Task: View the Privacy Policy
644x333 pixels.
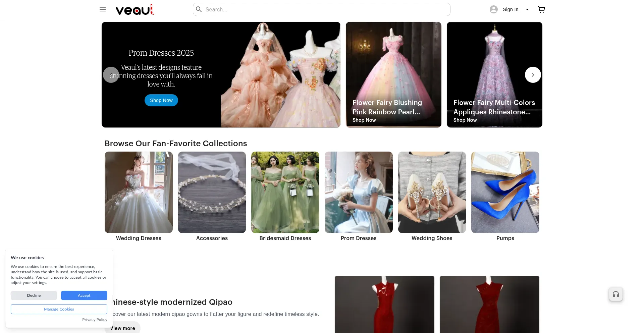Action: [95, 319]
